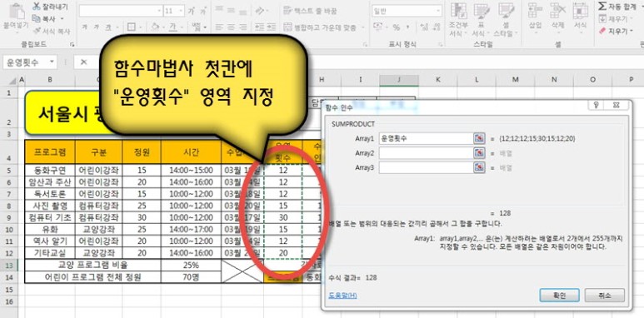
Task: Open the font size 11 dropdown
Action: click(x=181, y=11)
